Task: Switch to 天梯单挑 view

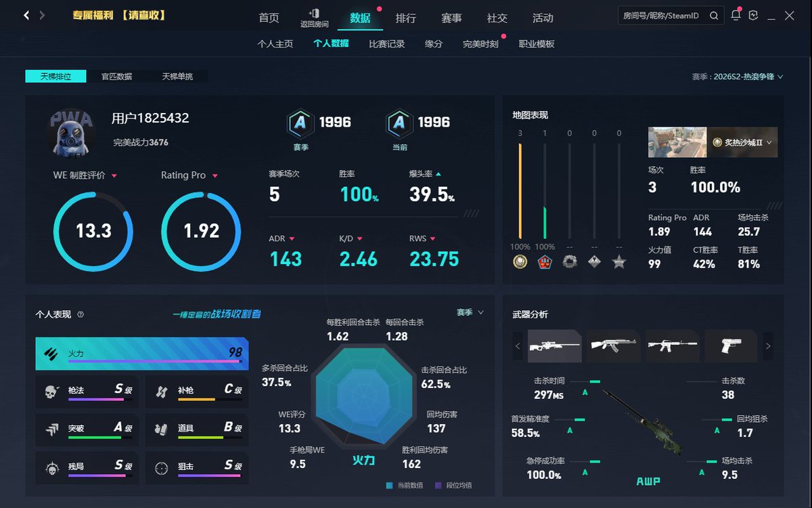Action: click(177, 77)
